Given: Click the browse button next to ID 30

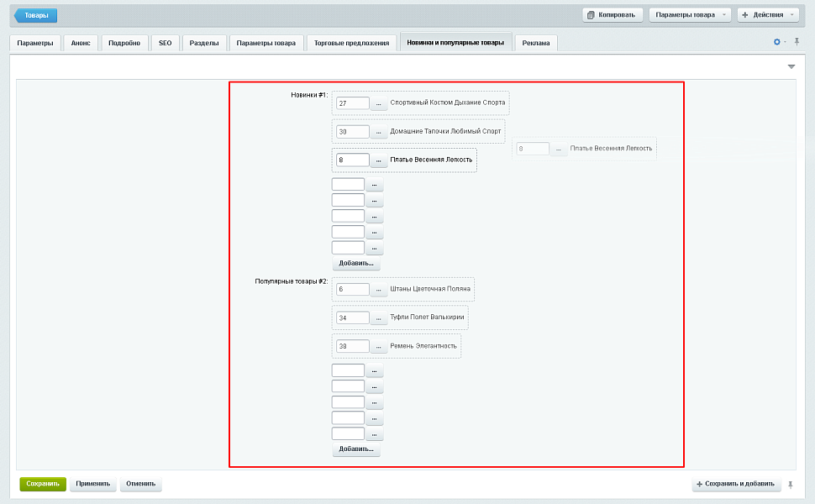Looking at the screenshot, I should pos(378,132).
